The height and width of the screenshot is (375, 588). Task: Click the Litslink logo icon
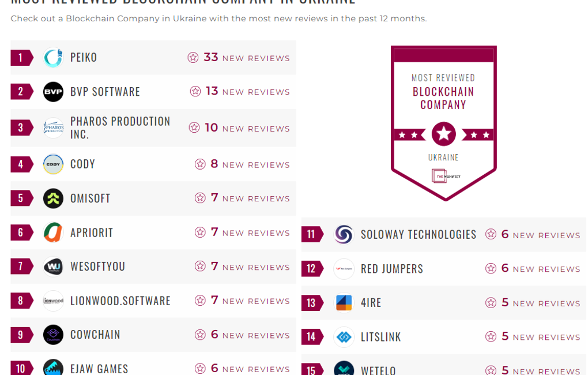click(x=344, y=337)
